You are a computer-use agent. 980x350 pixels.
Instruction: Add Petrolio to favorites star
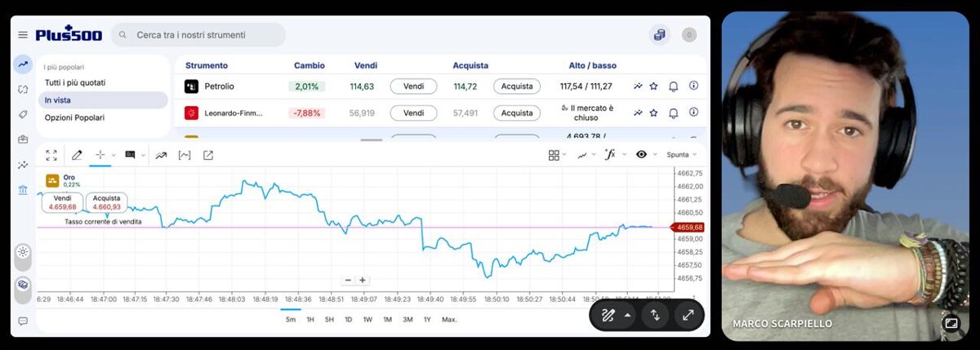pos(653,86)
